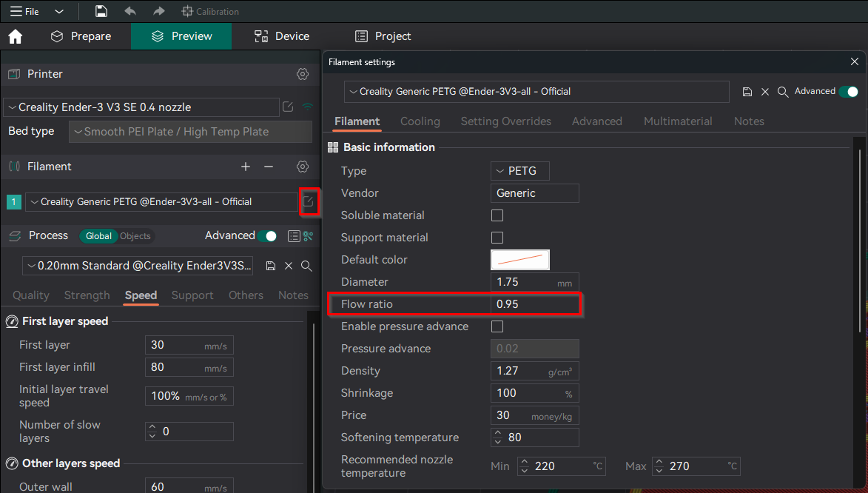Check the Enable pressure advance box

coord(497,326)
